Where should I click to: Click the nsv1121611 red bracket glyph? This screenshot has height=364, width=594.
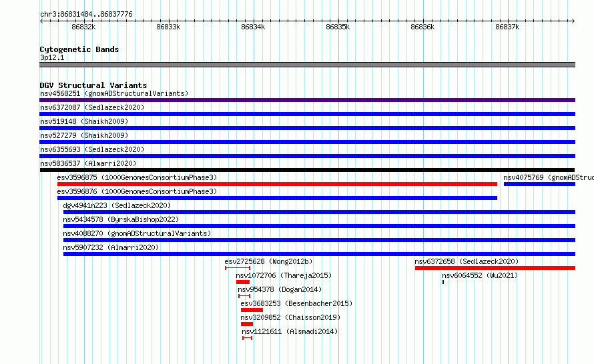pos(248,338)
